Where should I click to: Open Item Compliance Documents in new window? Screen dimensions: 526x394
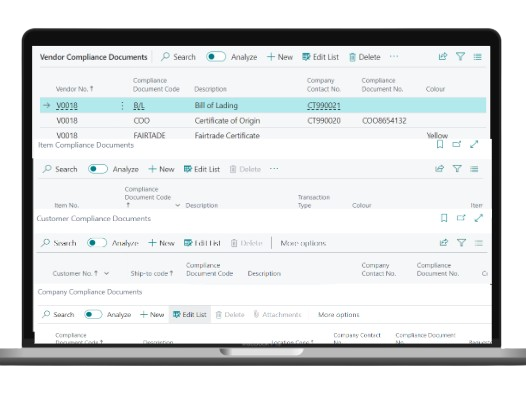click(457, 145)
